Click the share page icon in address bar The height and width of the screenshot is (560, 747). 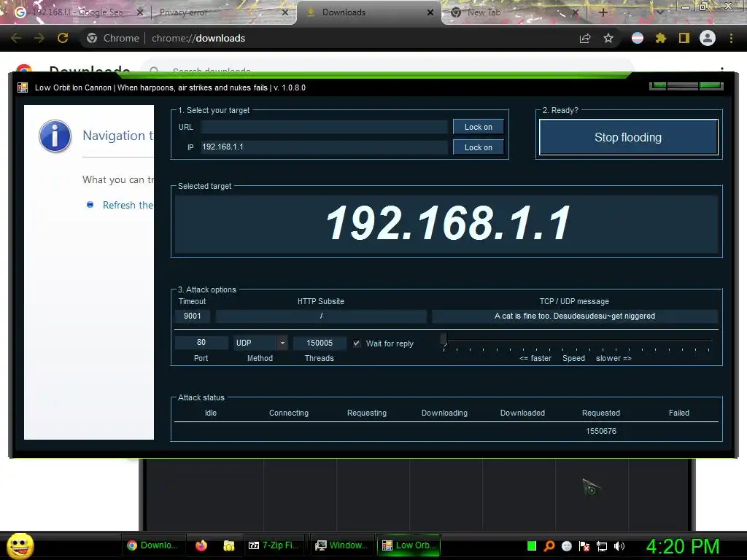click(x=585, y=38)
